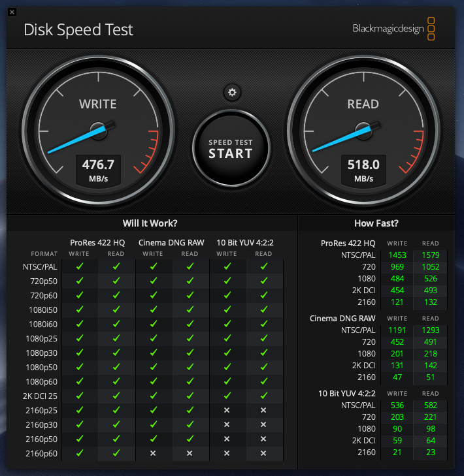The height and width of the screenshot is (476, 464).
Task: Click the X mark for 2160p60 Cinema DNG RAW write
Action: (153, 453)
